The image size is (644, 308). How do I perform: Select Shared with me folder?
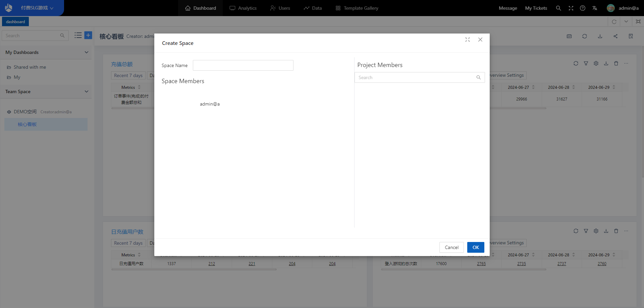click(30, 67)
